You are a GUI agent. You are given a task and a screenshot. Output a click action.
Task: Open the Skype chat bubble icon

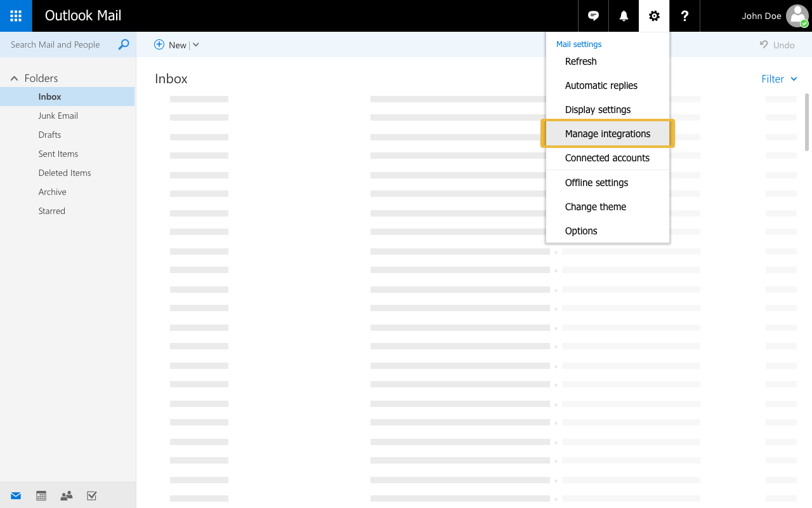click(x=593, y=16)
